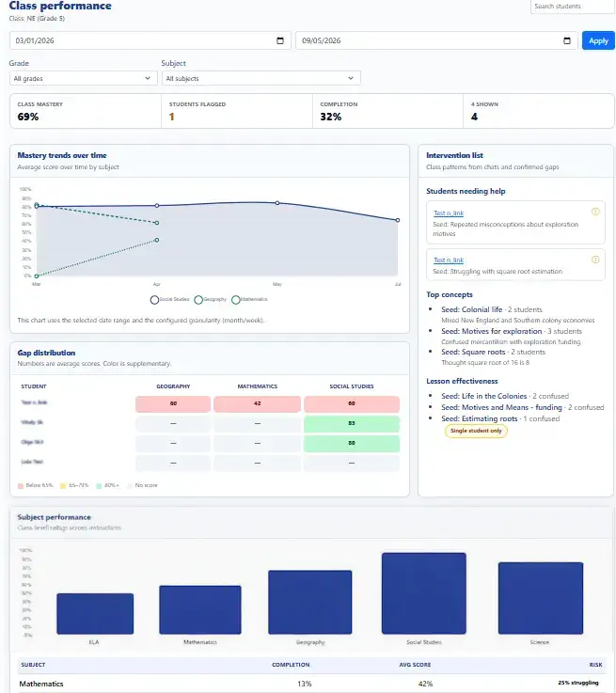The height and width of the screenshot is (693, 616).
Task: Click the red Mathematics cell showing 42
Action: 257,403
